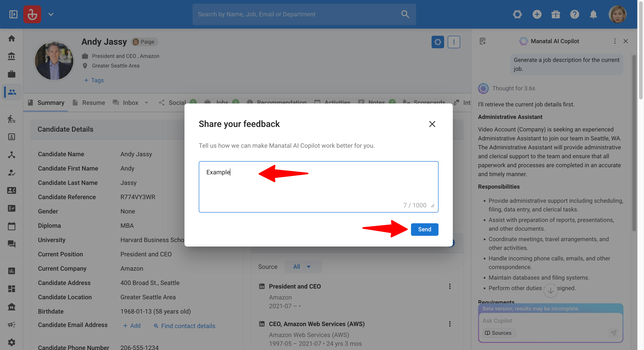
Task: Expand the chevron next to the logo
Action: 51,14
